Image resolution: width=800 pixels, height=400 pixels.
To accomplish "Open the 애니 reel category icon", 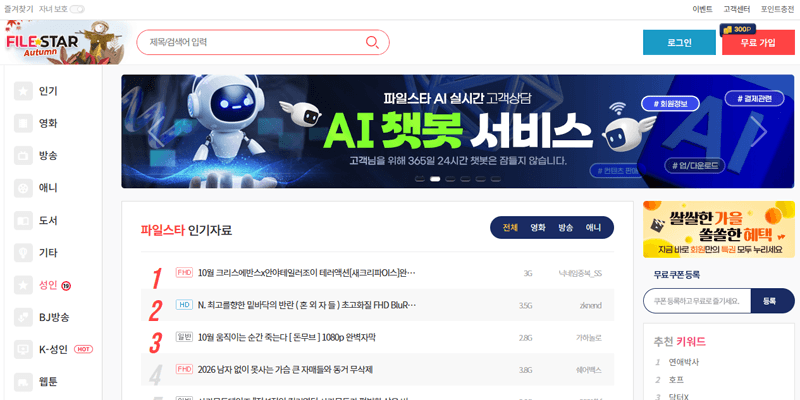I will click(23, 188).
